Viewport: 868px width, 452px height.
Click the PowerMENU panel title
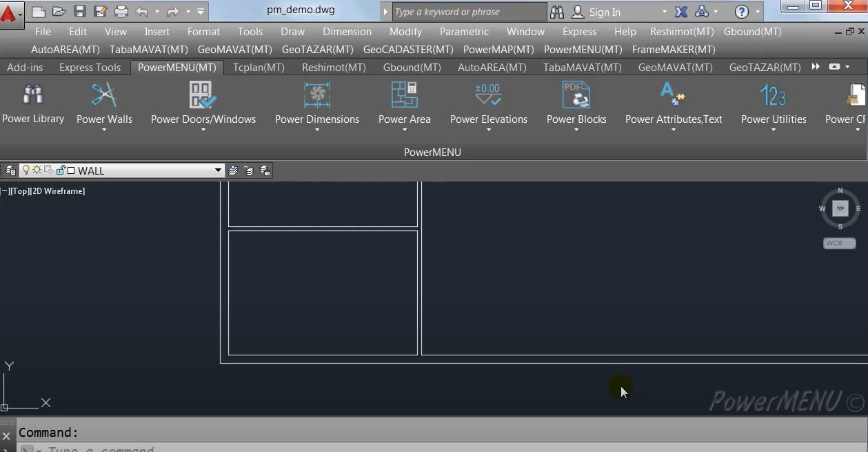[x=432, y=152]
